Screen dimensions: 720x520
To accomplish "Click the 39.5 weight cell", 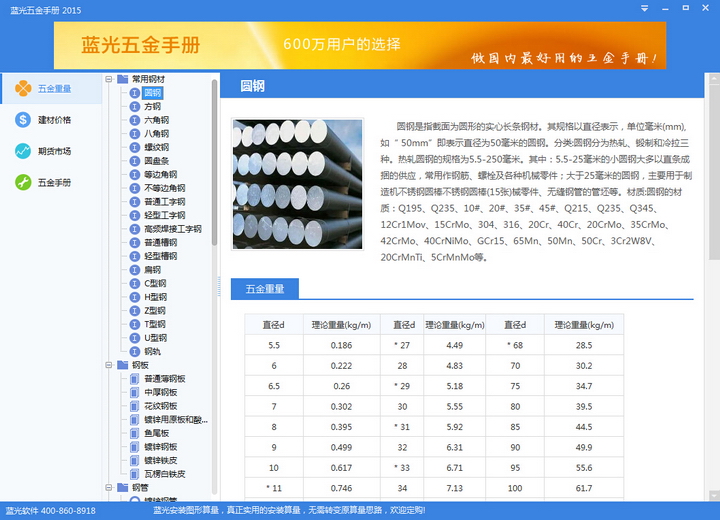I will 584,407.
